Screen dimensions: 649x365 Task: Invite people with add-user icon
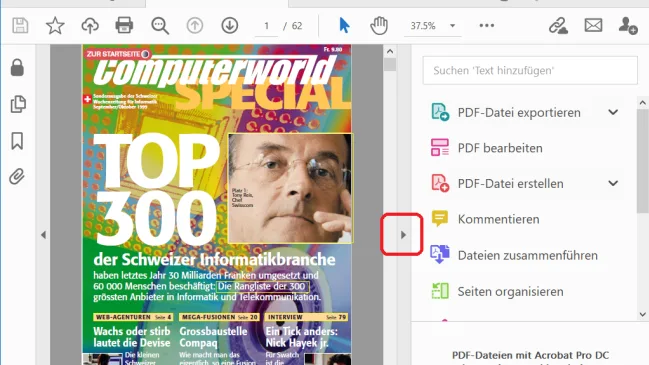coord(627,26)
